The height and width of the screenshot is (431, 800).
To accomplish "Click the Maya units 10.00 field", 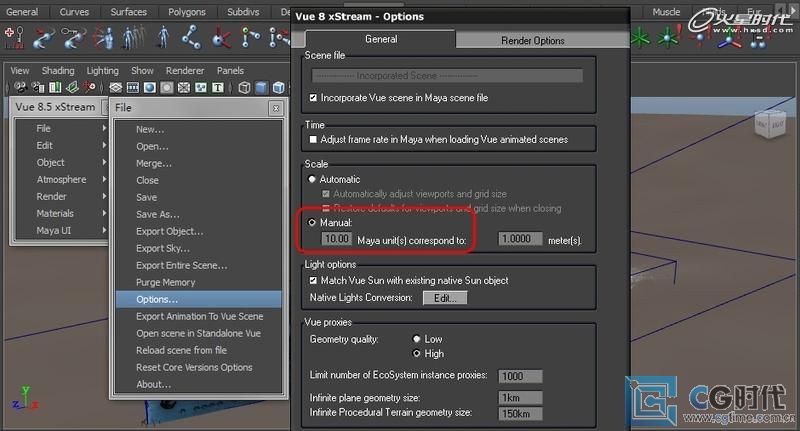I will tap(336, 239).
